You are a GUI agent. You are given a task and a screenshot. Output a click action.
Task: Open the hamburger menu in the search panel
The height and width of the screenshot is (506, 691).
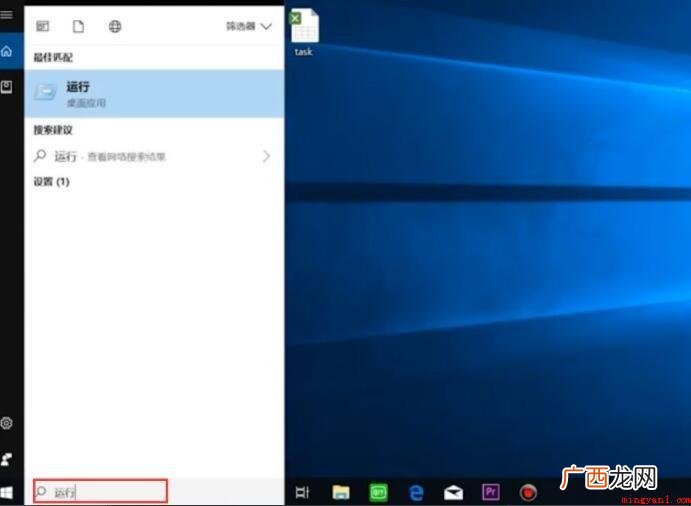tap(7, 15)
